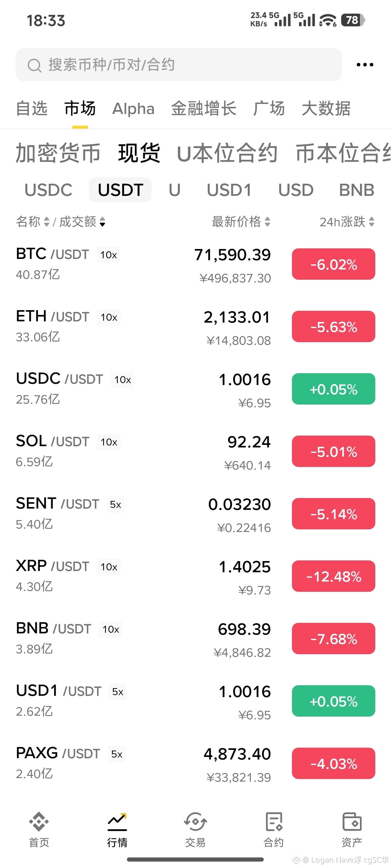Tap the search magnifier icon
This screenshot has width=391, height=868.
point(34,65)
